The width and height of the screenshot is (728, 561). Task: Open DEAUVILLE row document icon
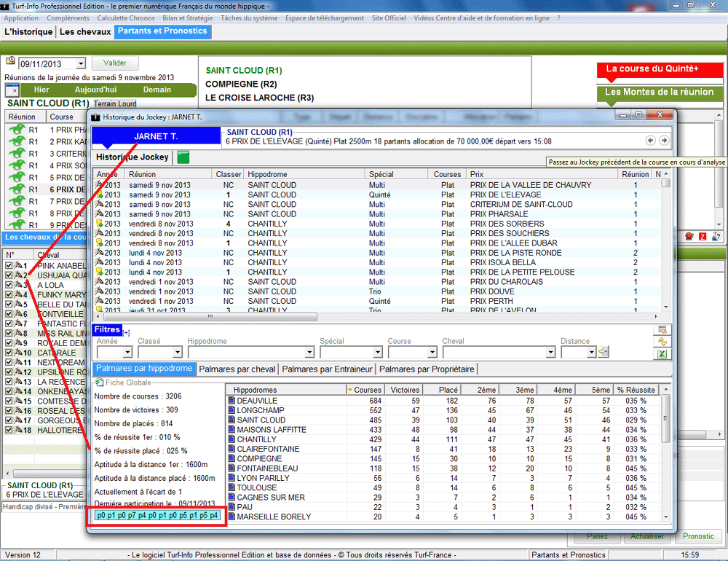(232, 401)
